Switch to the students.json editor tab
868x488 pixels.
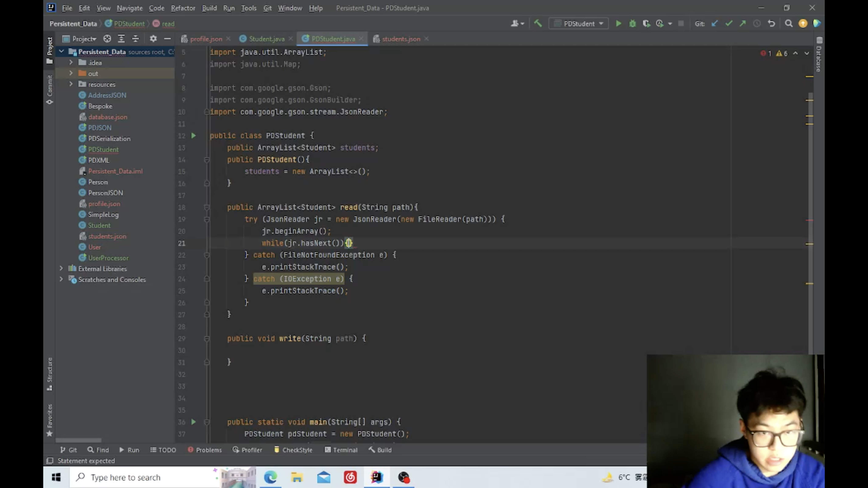click(401, 39)
